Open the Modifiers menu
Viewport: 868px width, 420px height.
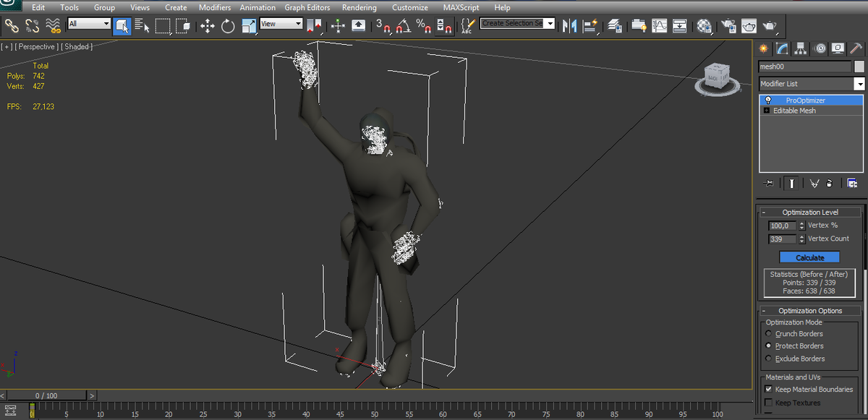tap(215, 7)
